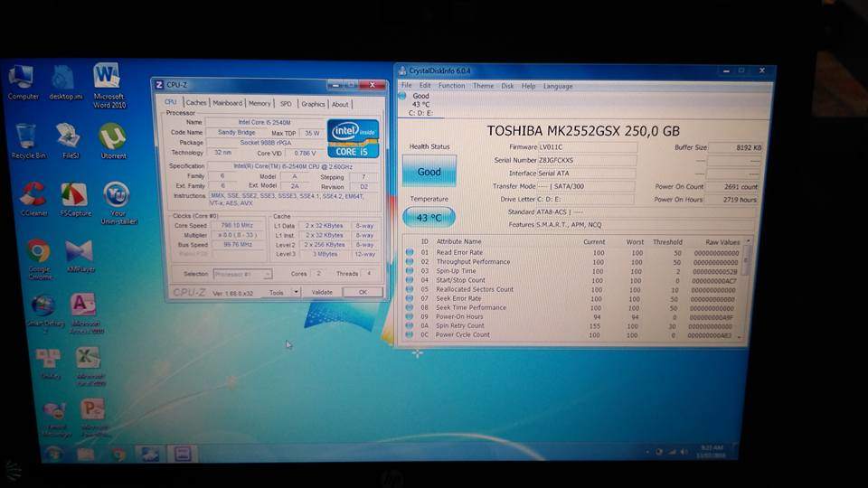
Task: Open the Windows Start button
Action: 53,454
